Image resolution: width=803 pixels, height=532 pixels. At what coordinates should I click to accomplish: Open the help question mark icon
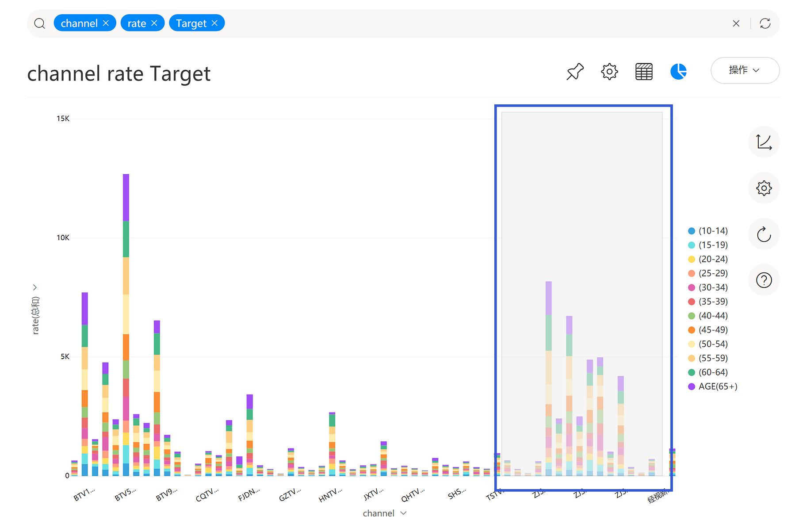[764, 280]
